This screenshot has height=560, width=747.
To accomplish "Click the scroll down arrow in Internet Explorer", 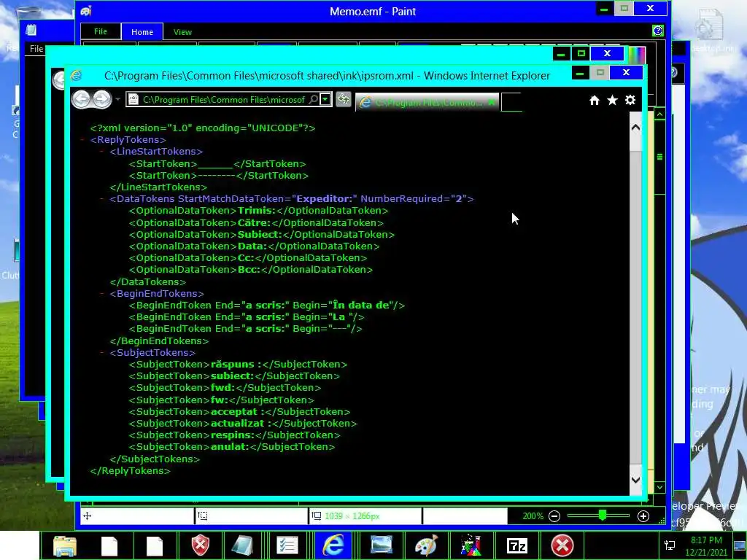I will click(635, 480).
